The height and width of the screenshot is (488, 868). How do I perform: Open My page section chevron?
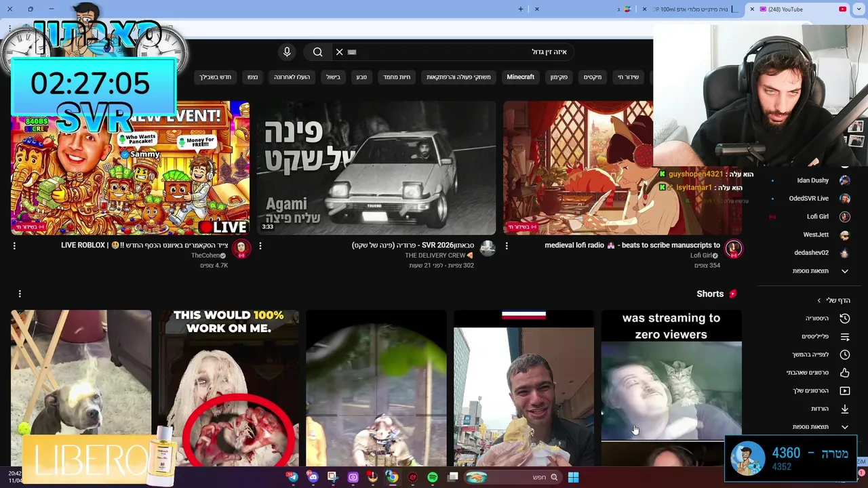(819, 300)
